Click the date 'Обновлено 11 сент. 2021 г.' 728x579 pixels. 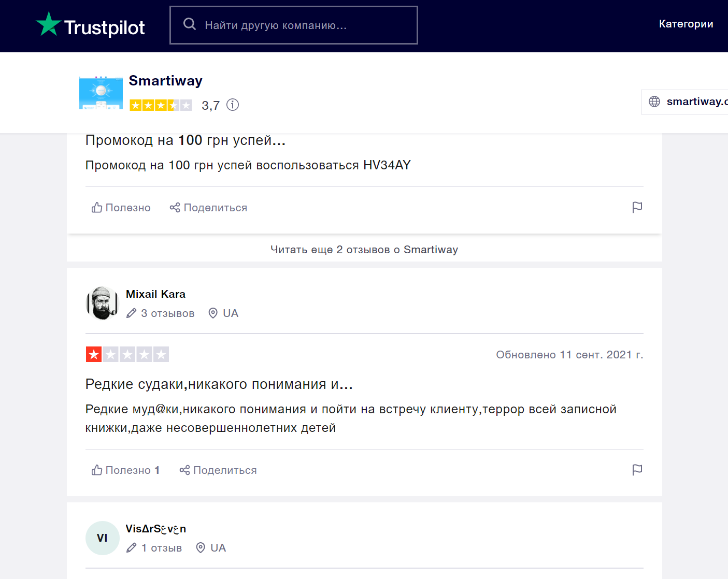[569, 355]
